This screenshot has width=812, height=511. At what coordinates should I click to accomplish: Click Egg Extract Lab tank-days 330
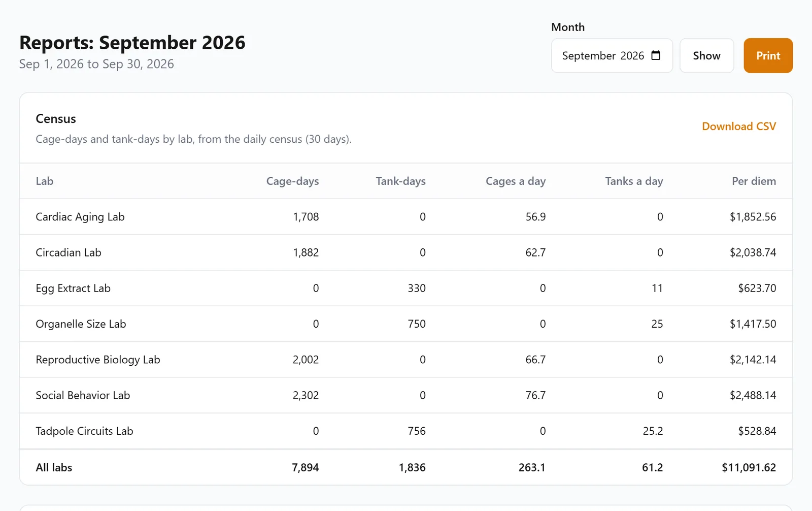tap(417, 288)
